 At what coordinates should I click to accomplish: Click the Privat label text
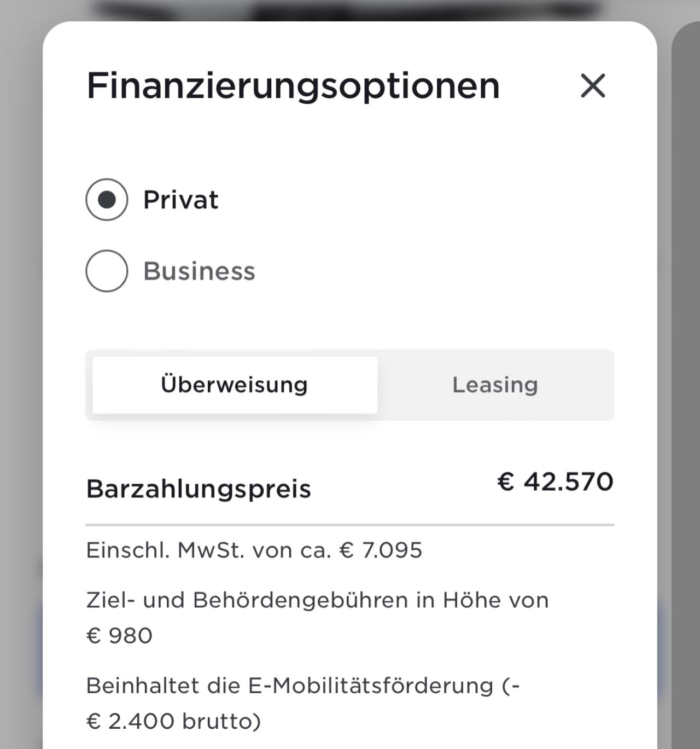pos(180,200)
